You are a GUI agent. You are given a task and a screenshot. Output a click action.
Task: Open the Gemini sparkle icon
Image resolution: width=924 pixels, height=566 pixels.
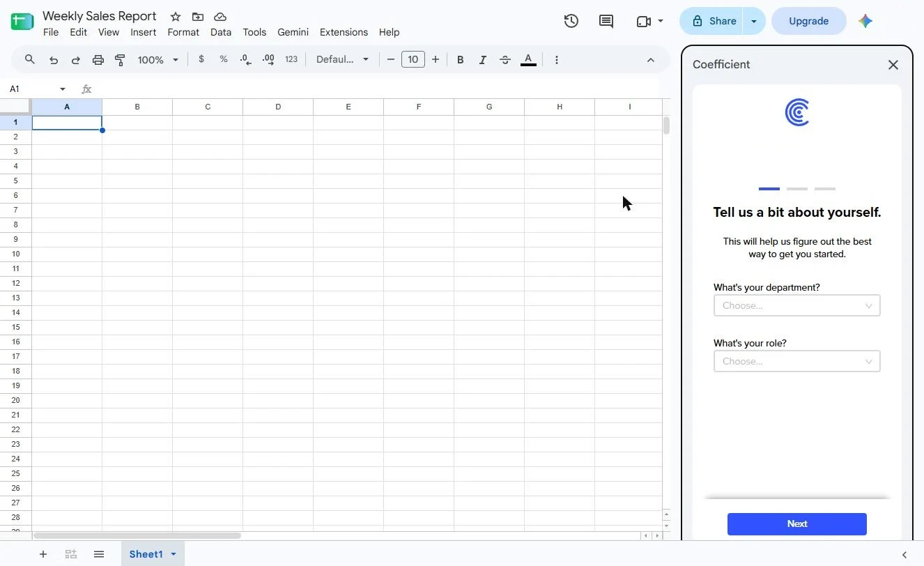[x=865, y=21]
